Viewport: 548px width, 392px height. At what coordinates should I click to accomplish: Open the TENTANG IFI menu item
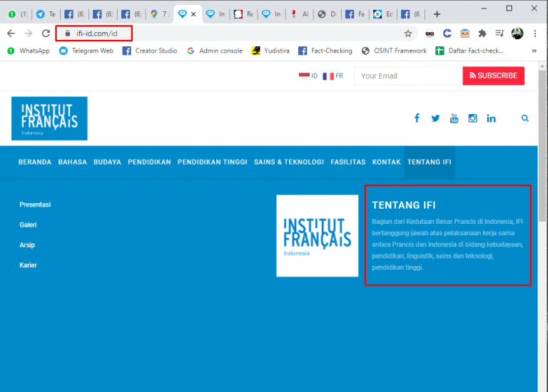point(430,162)
